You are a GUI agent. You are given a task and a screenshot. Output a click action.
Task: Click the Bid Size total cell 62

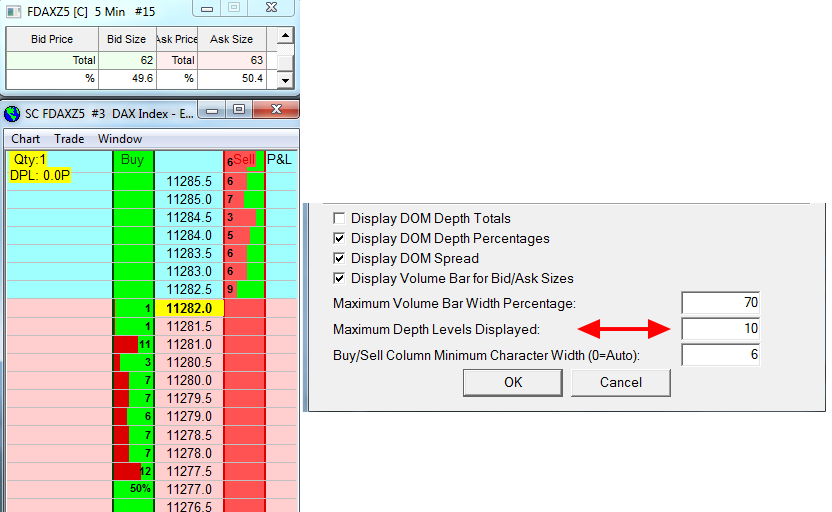click(127, 60)
